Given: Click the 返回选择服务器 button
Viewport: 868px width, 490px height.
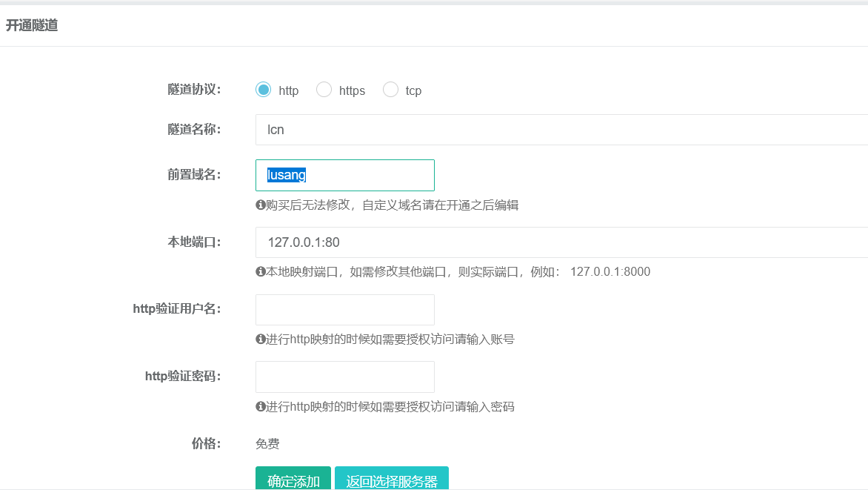Looking at the screenshot, I should 391,479.
